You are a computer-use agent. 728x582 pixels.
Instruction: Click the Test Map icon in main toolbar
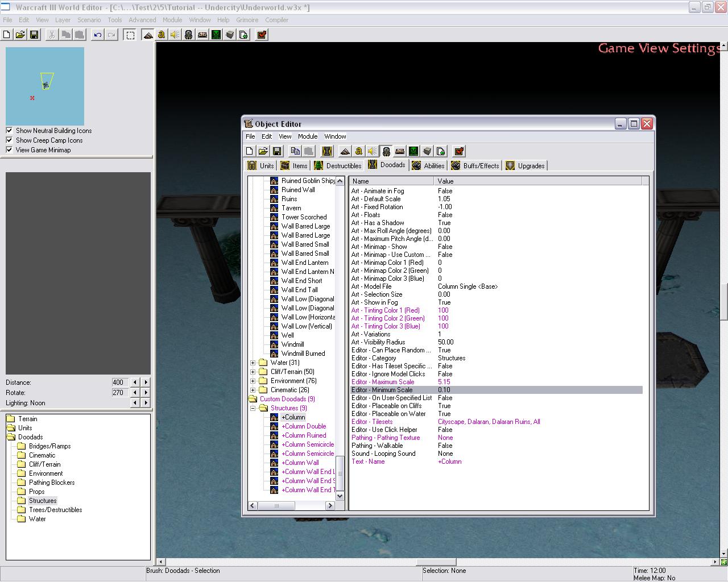point(262,35)
